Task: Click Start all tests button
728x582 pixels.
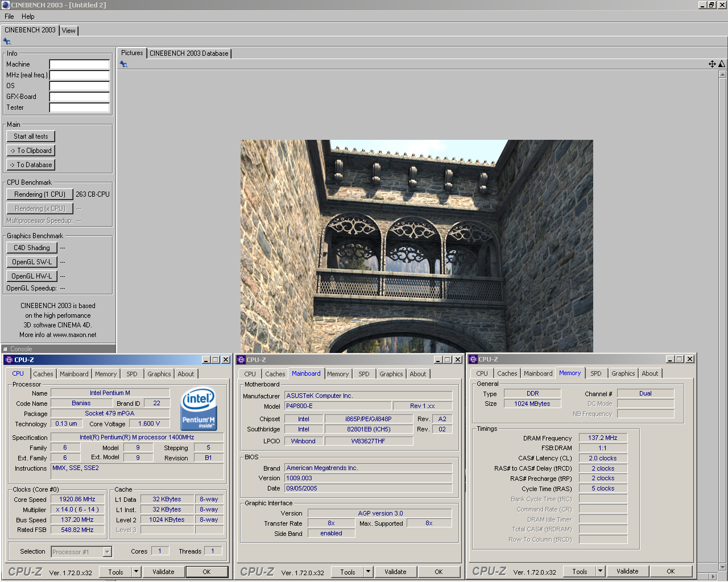Action: point(31,136)
